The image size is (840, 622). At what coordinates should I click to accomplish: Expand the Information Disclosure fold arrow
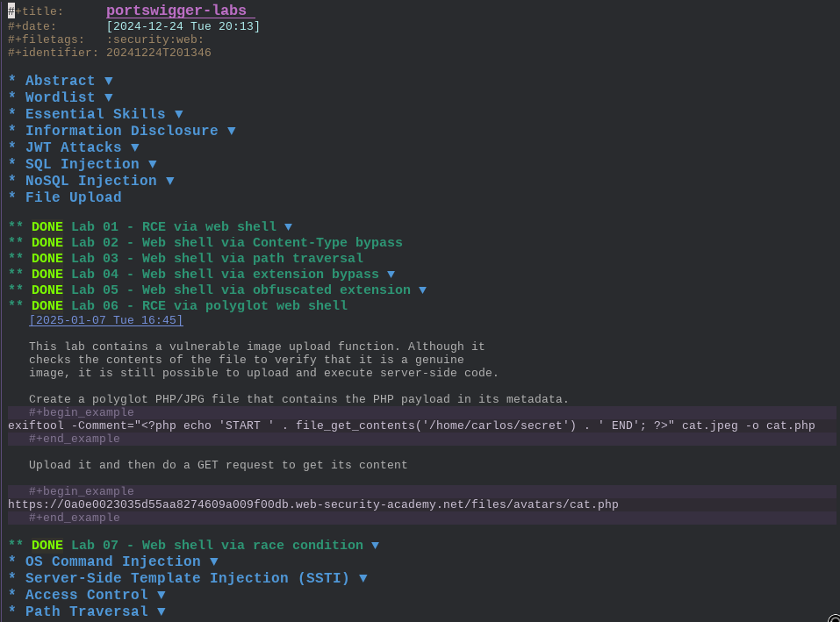pos(232,131)
